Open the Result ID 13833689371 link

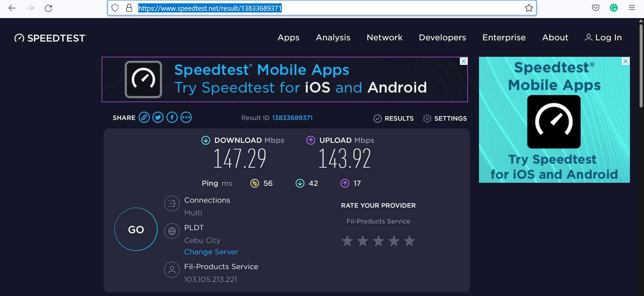tap(292, 118)
